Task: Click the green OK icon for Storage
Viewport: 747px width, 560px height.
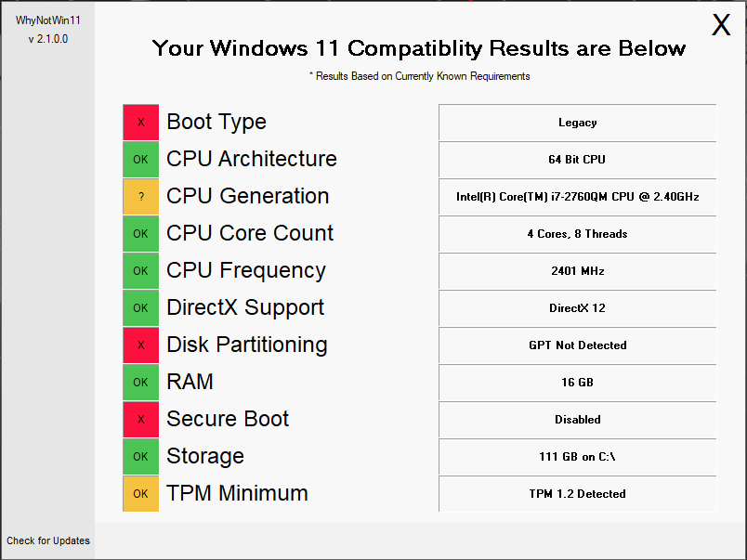Action: pos(140,457)
